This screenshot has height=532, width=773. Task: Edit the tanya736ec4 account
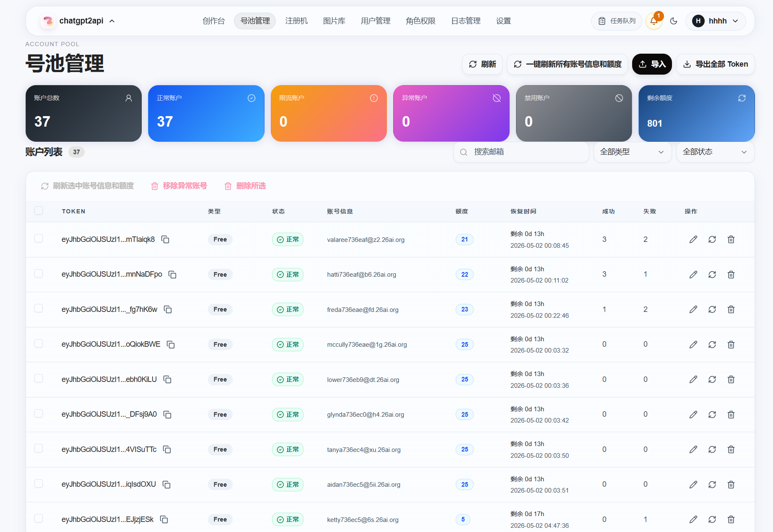coord(693,449)
